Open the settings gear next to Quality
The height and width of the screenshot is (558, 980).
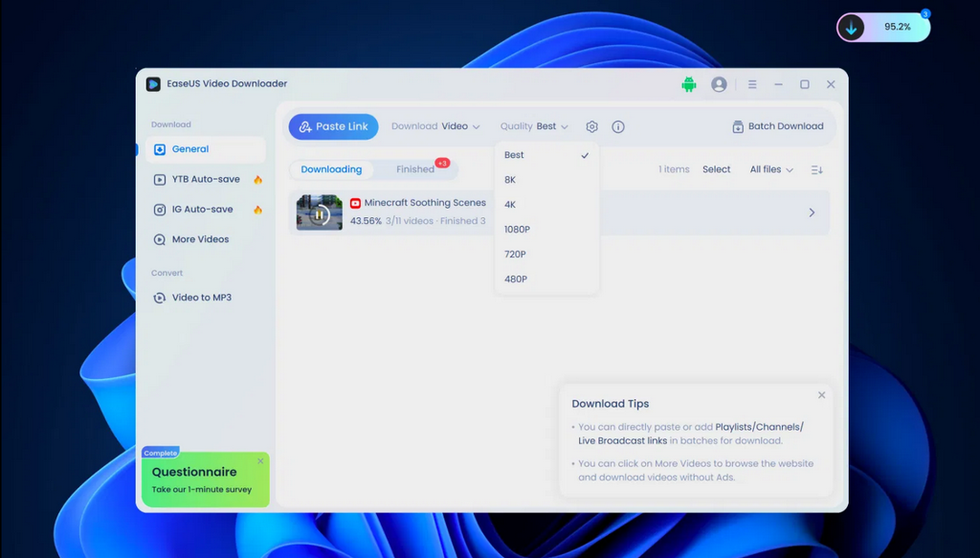[592, 126]
